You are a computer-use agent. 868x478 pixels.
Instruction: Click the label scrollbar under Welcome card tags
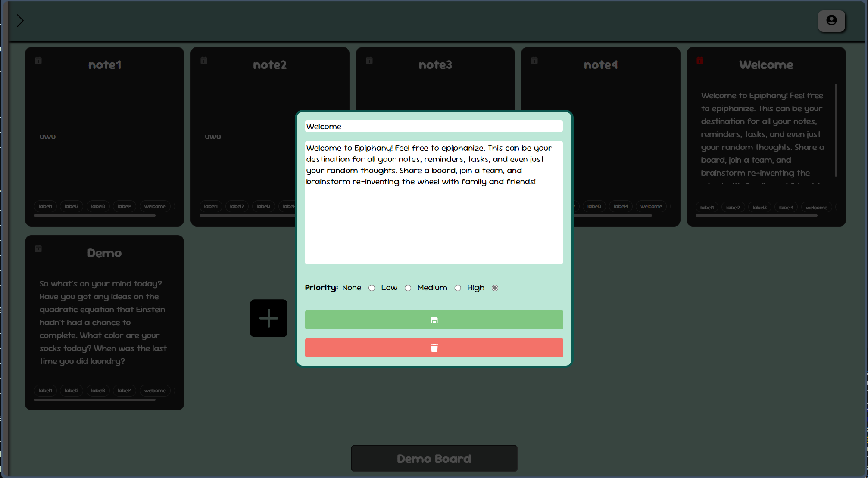[x=756, y=215]
